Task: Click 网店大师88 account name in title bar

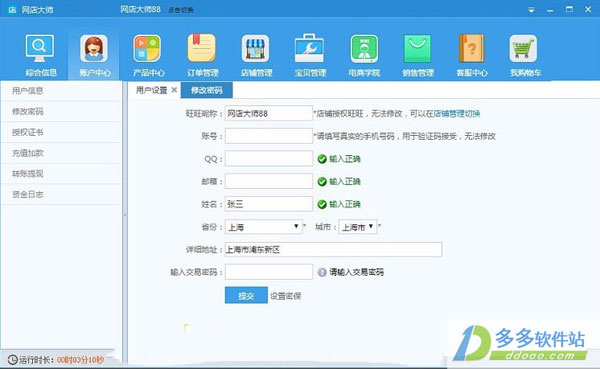Action: 140,10
